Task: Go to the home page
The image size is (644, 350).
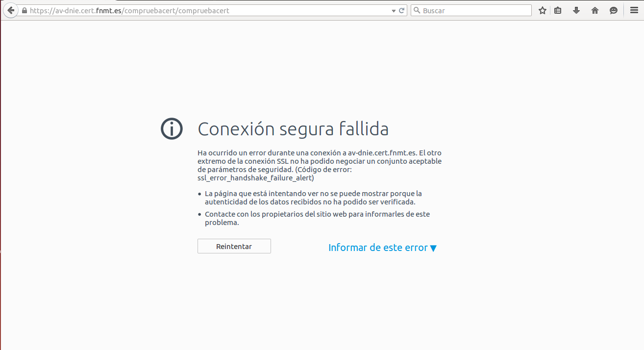Action: pos(594,10)
